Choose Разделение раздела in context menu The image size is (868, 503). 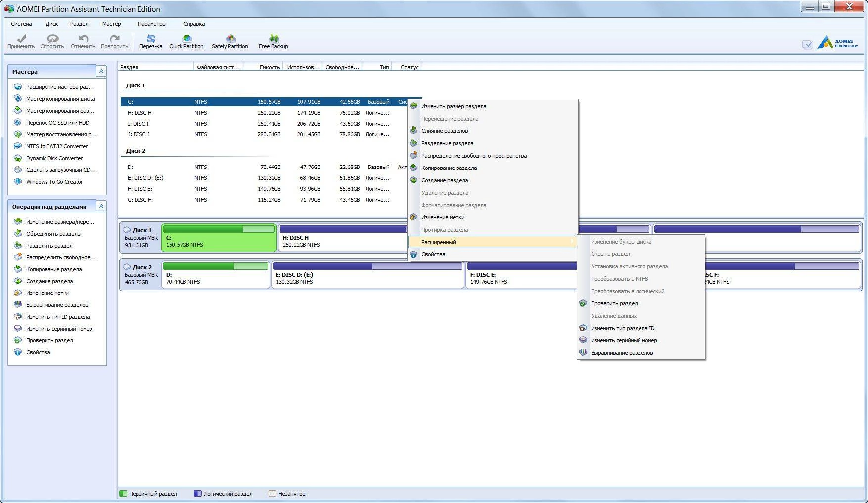tap(493, 143)
